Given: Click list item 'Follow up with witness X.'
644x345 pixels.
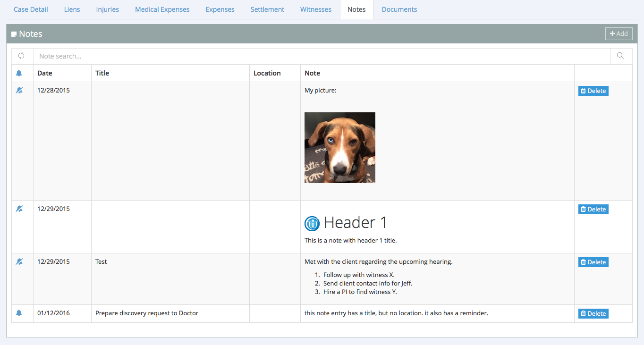Looking at the screenshot, I should coord(359,275).
